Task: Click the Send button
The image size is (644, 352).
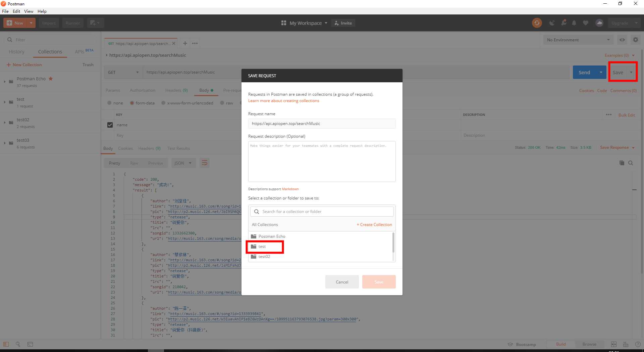Action: (584, 72)
